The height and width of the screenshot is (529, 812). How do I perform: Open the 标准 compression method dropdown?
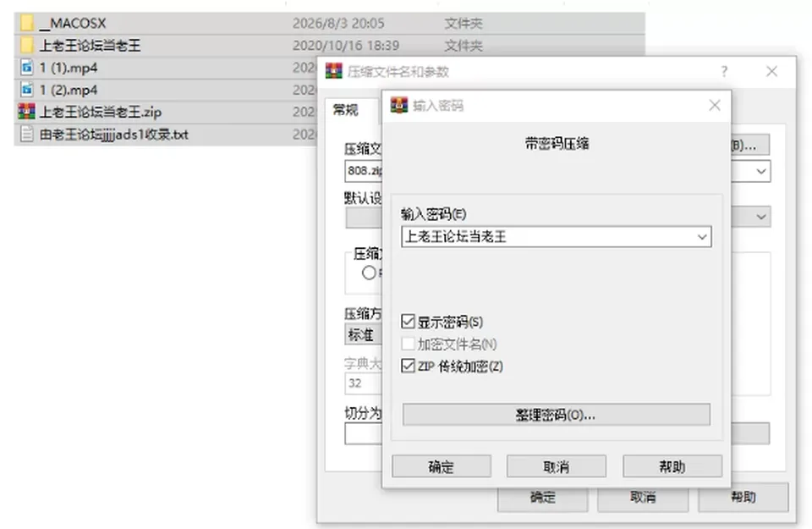tap(364, 334)
